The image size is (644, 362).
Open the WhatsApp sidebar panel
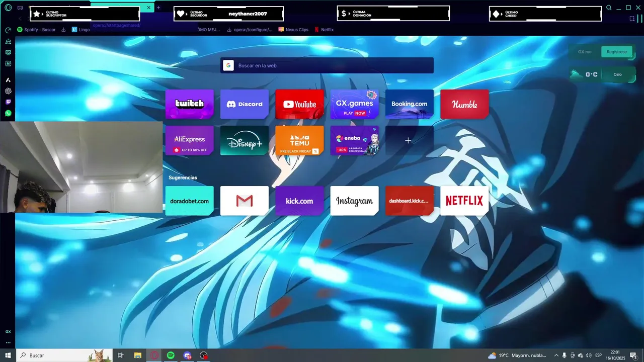[8, 113]
